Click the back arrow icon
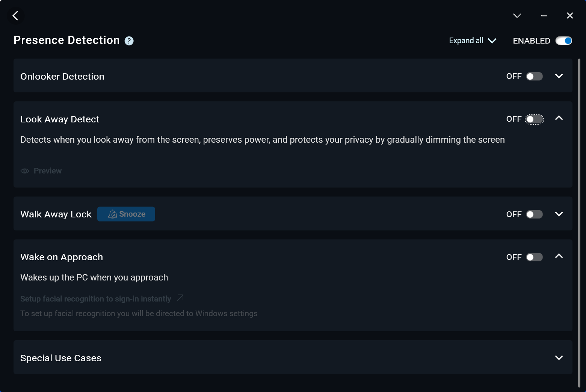Viewport: 586px width, 392px height. [15, 16]
